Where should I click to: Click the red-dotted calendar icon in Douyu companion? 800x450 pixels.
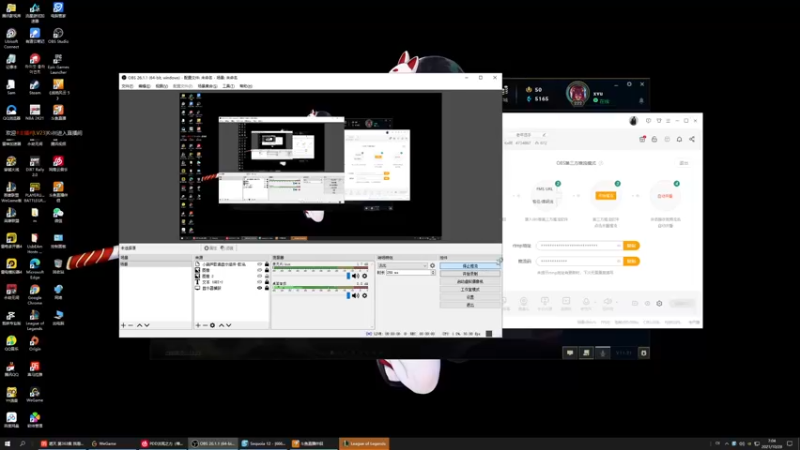642,139
